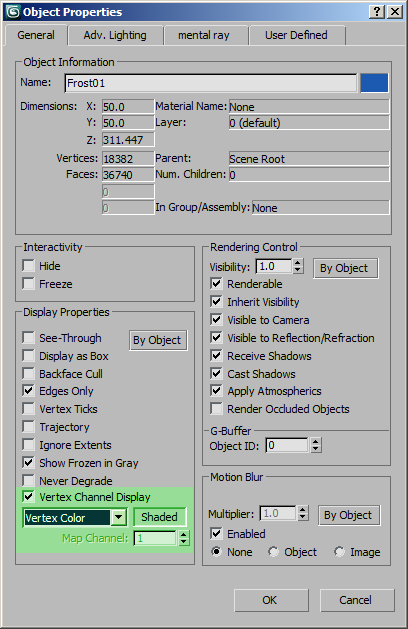Open the Adv. Lighting tab
The image size is (408, 629).
[115, 35]
